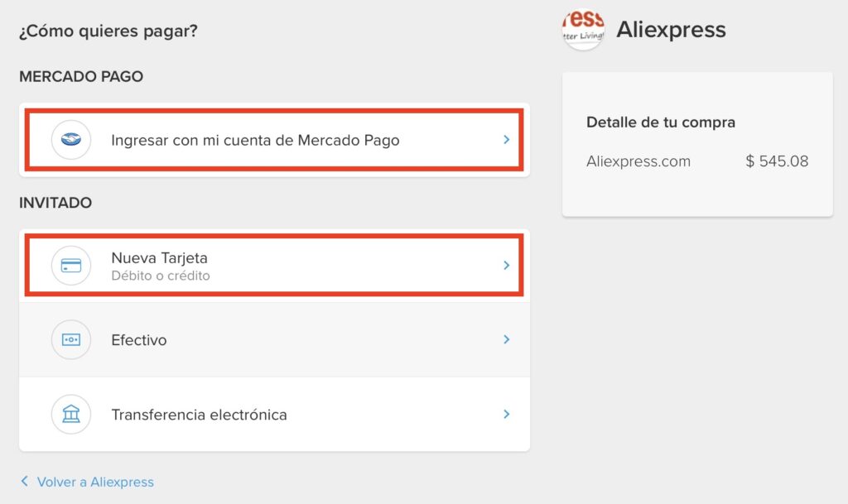Click the $ 545.08 purchase amount
The image size is (848, 504).
click(x=777, y=161)
